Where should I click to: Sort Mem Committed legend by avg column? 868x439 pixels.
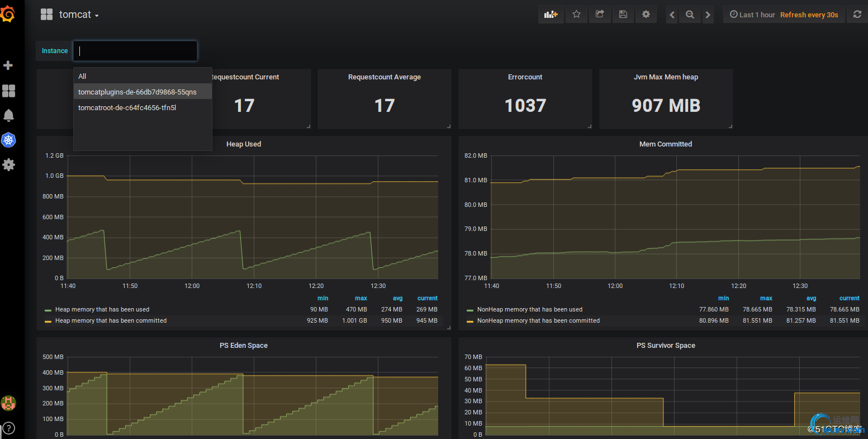point(811,299)
